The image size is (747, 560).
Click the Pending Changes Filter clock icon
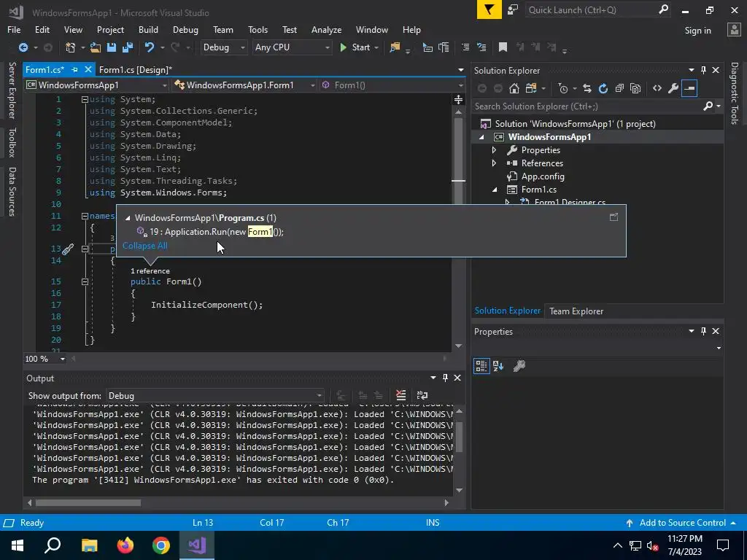click(563, 88)
